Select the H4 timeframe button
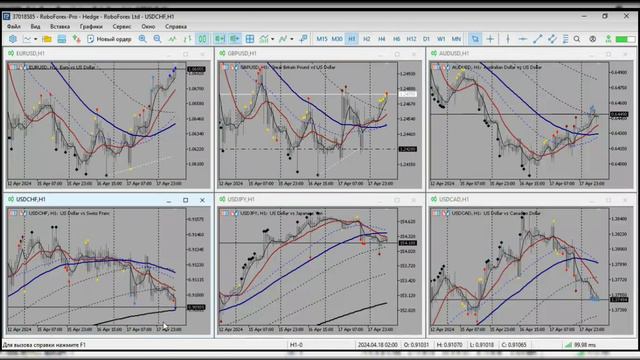Image resolution: width=640 pixels, height=360 pixels. [381, 39]
